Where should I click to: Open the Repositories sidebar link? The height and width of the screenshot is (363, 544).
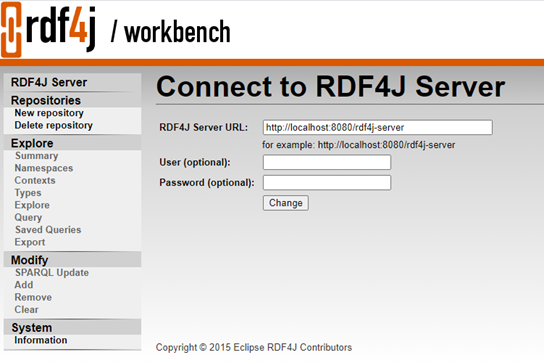pyautogui.click(x=46, y=100)
